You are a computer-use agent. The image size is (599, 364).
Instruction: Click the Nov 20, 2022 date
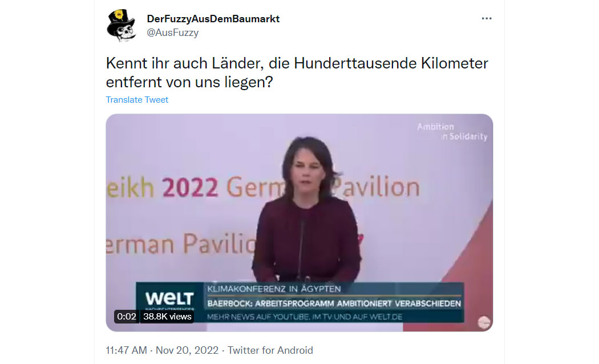tap(187, 350)
